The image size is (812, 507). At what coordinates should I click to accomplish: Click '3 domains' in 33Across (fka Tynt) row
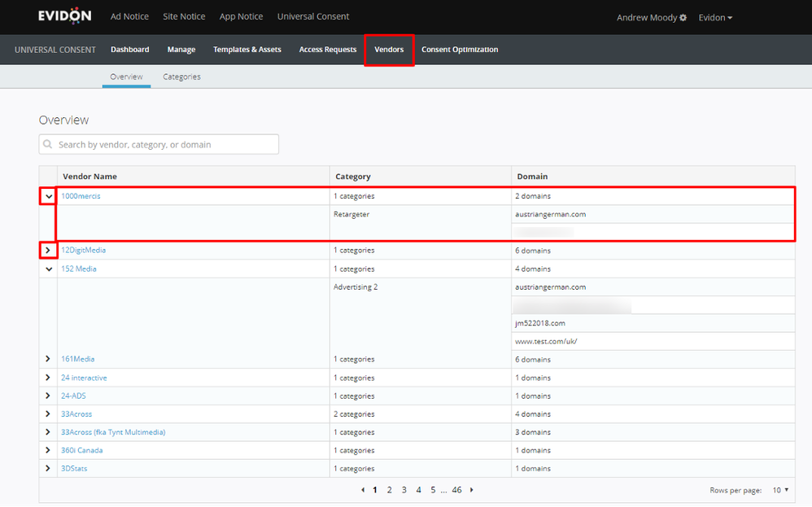point(533,432)
